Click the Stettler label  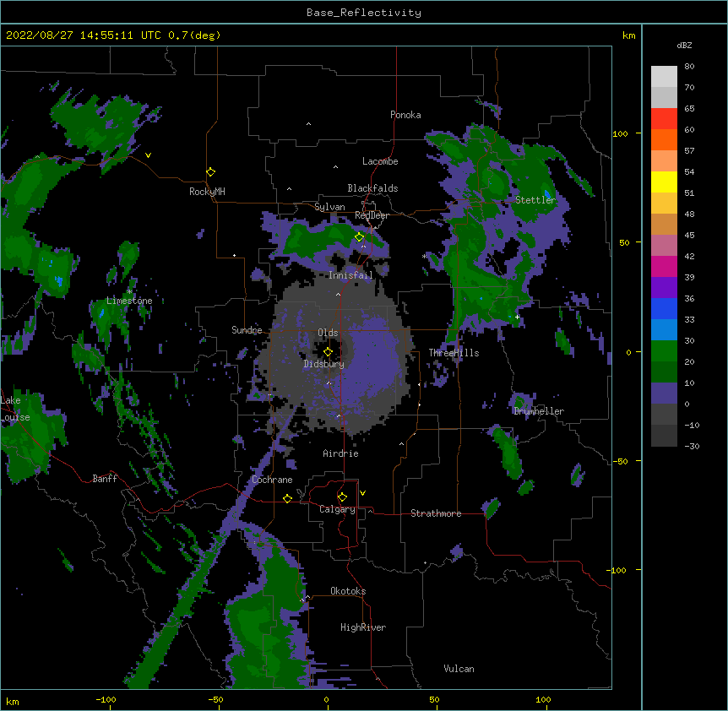(x=535, y=200)
